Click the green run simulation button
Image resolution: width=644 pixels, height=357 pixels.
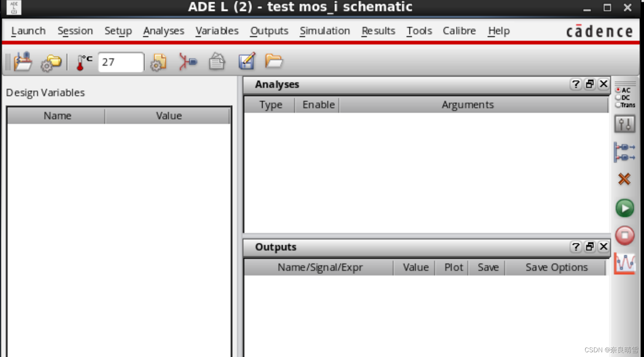[625, 208]
